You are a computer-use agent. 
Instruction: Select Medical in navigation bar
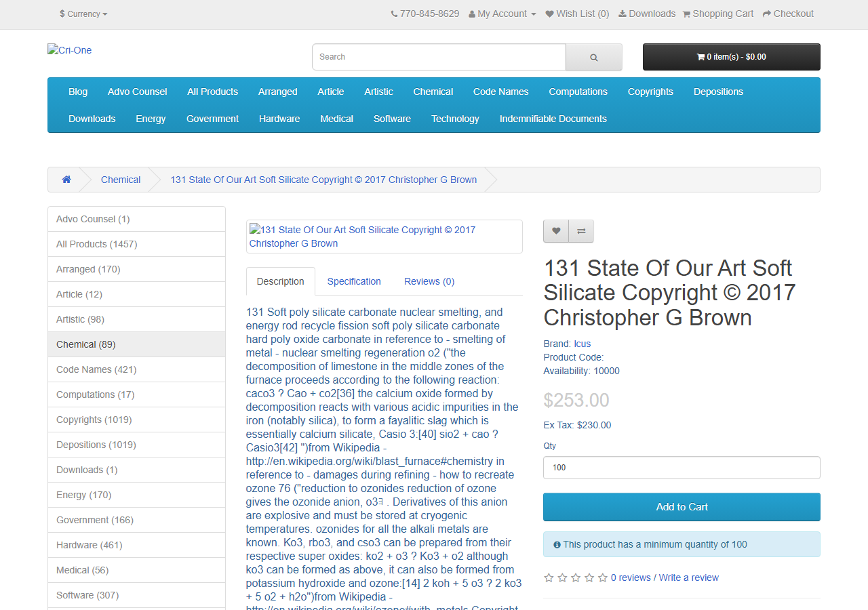[337, 119]
